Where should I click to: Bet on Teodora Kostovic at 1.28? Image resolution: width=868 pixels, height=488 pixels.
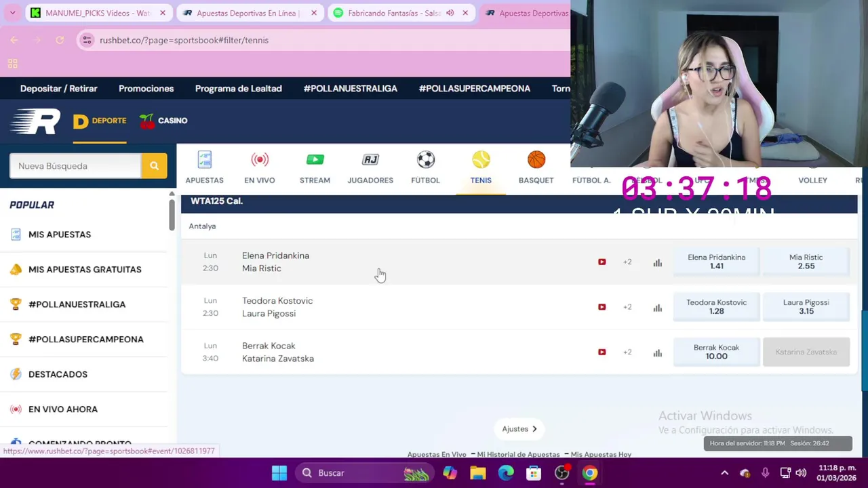717,307
